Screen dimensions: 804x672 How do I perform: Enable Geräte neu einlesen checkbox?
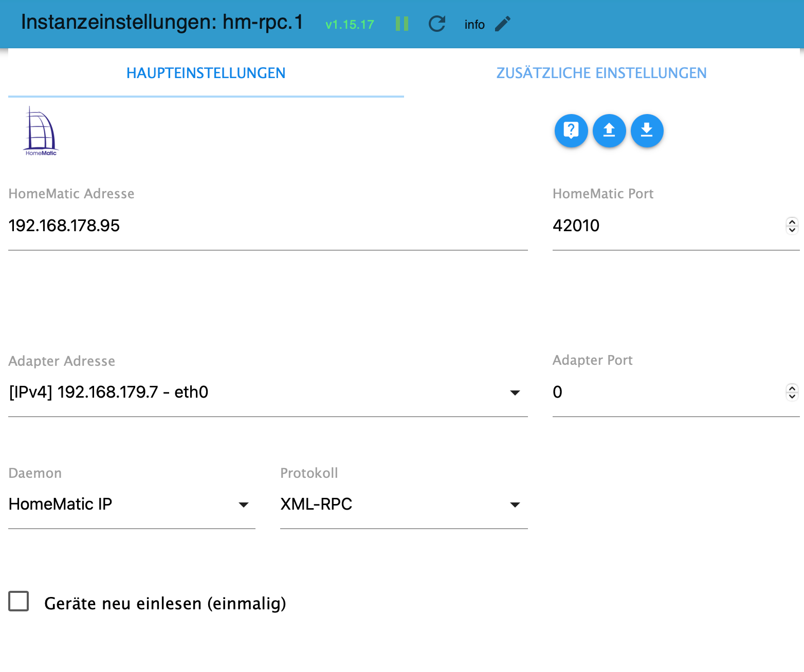pyautogui.click(x=19, y=601)
